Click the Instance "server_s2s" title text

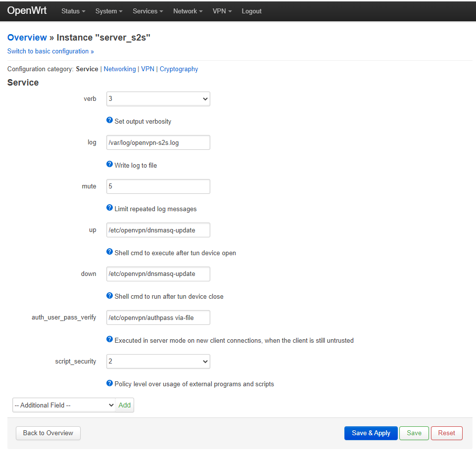103,38
